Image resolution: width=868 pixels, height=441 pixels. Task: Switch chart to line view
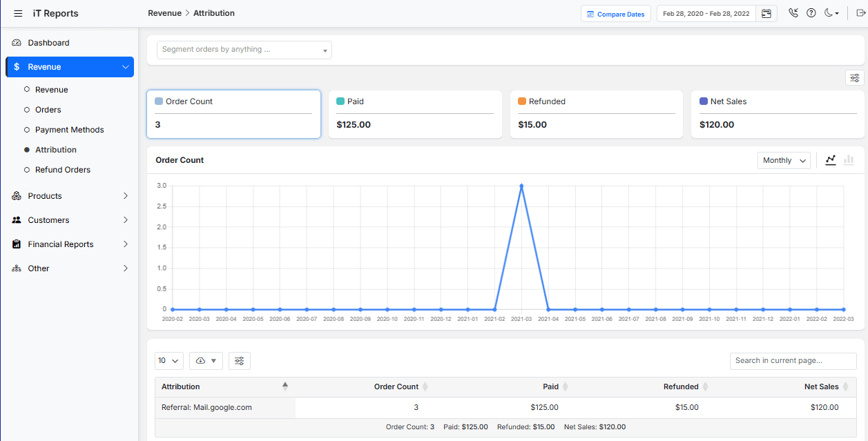(x=831, y=160)
